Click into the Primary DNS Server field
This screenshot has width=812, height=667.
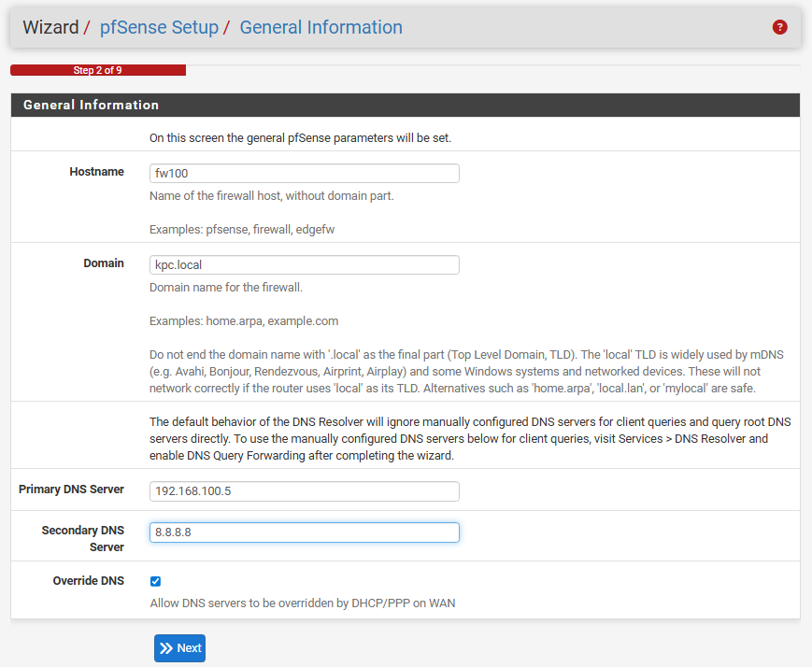304,490
